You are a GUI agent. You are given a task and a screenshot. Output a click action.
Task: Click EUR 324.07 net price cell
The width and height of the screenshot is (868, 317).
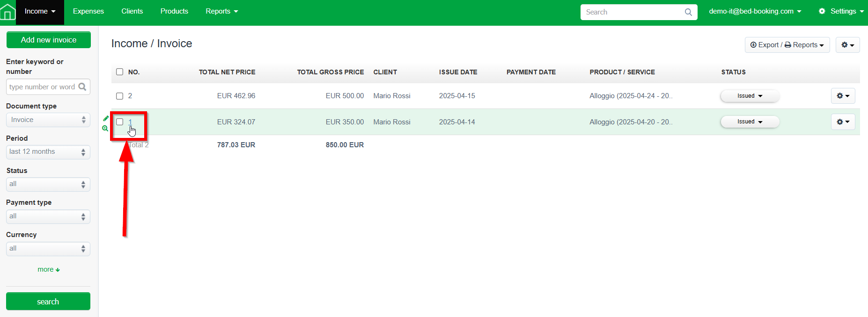pyautogui.click(x=236, y=122)
